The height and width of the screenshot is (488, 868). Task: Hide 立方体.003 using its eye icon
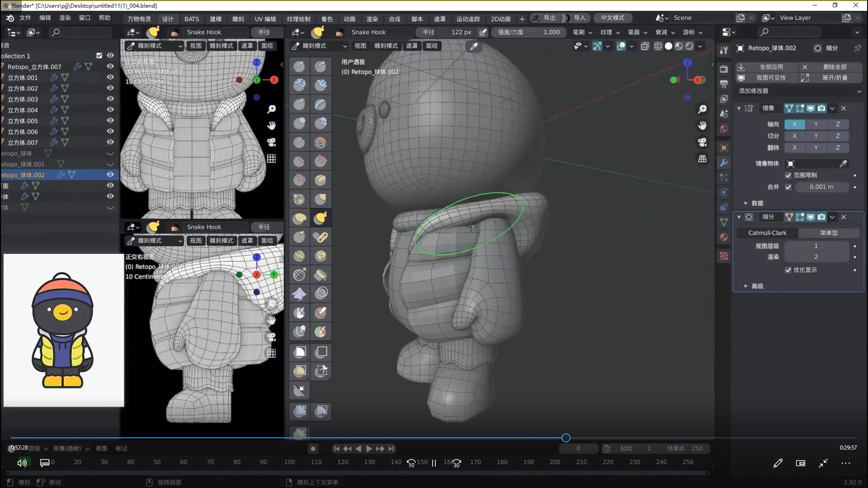[x=110, y=99]
